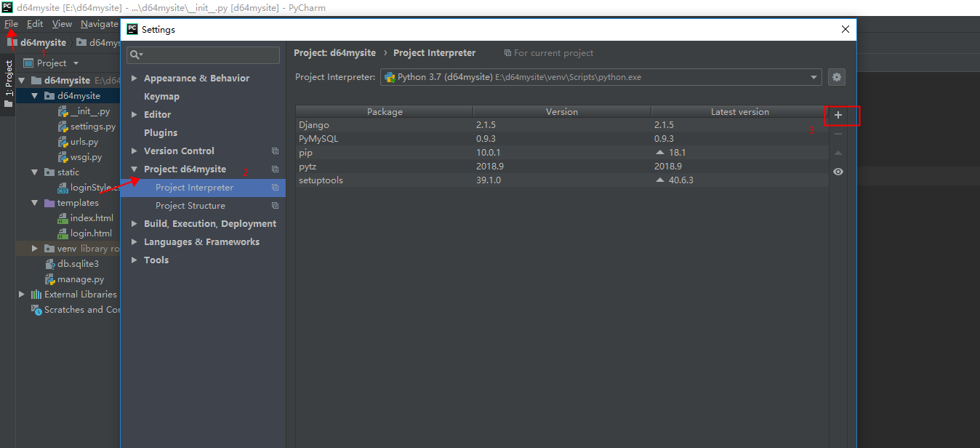Collapse the static folder
This screenshot has height=448, width=980.
click(x=35, y=172)
